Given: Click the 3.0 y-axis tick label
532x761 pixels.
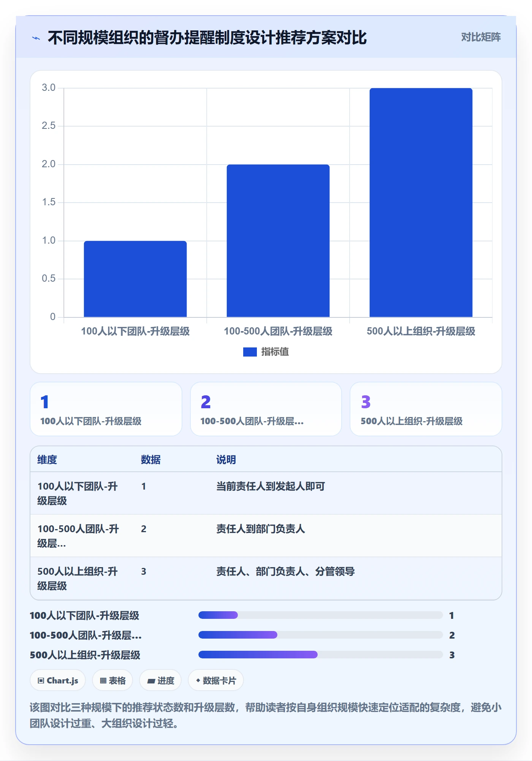Looking at the screenshot, I should [x=49, y=88].
